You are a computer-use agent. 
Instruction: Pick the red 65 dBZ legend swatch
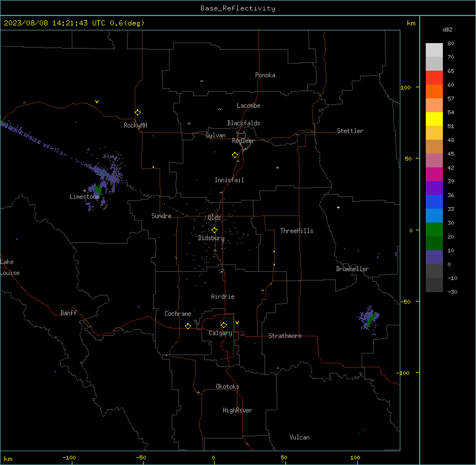[x=434, y=78]
